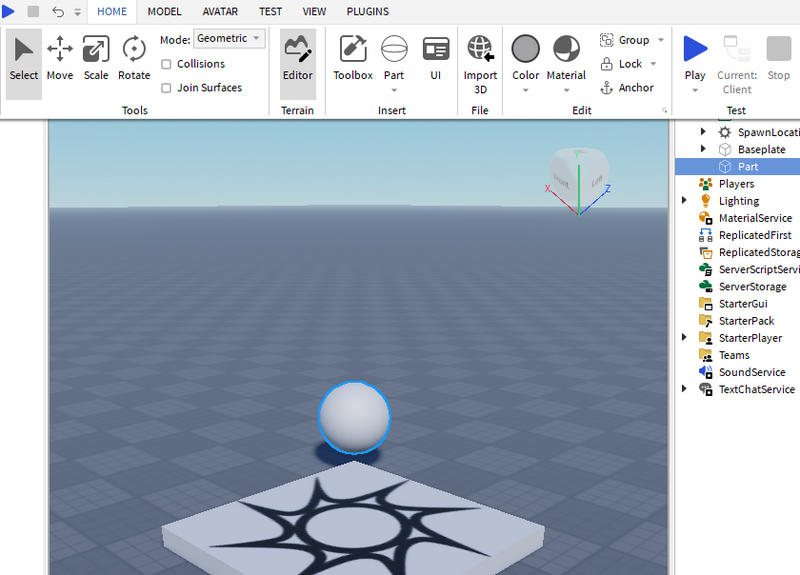Switch to the MODEL tab
The width and height of the screenshot is (800, 575).
point(164,12)
